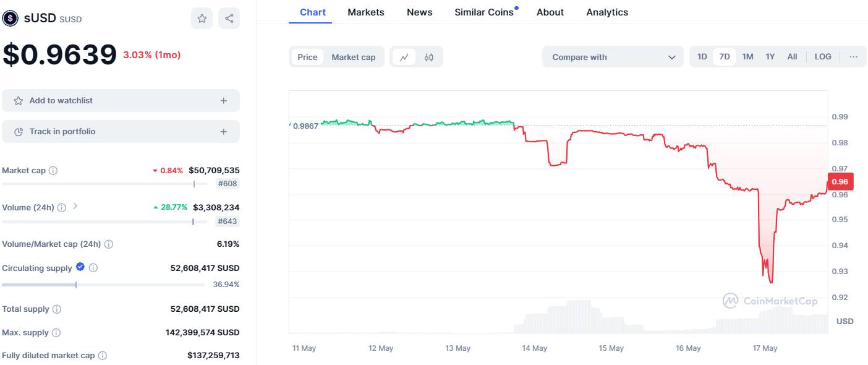Screen dimensions: 868x365
Task: Click plus icon on Track in portfolio
Action: tap(224, 131)
